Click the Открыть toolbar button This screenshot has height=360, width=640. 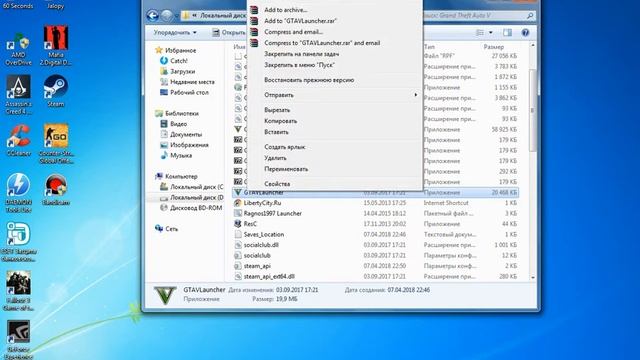(229, 32)
